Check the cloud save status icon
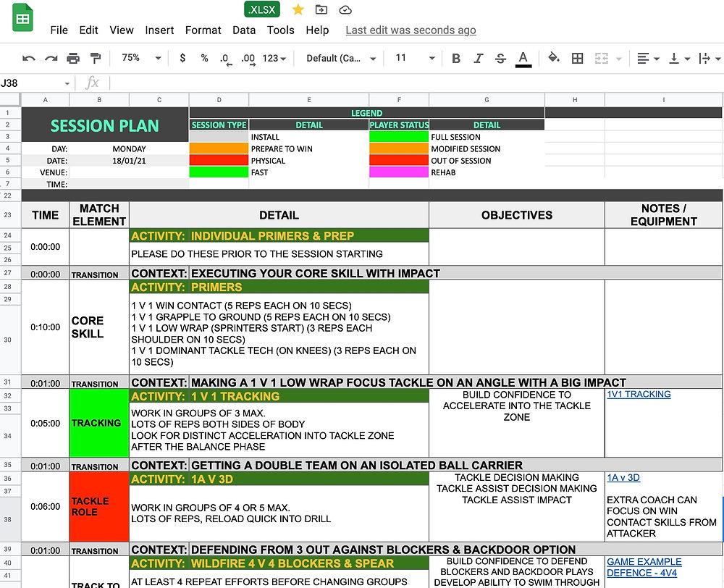The image size is (724, 588). [x=345, y=9]
